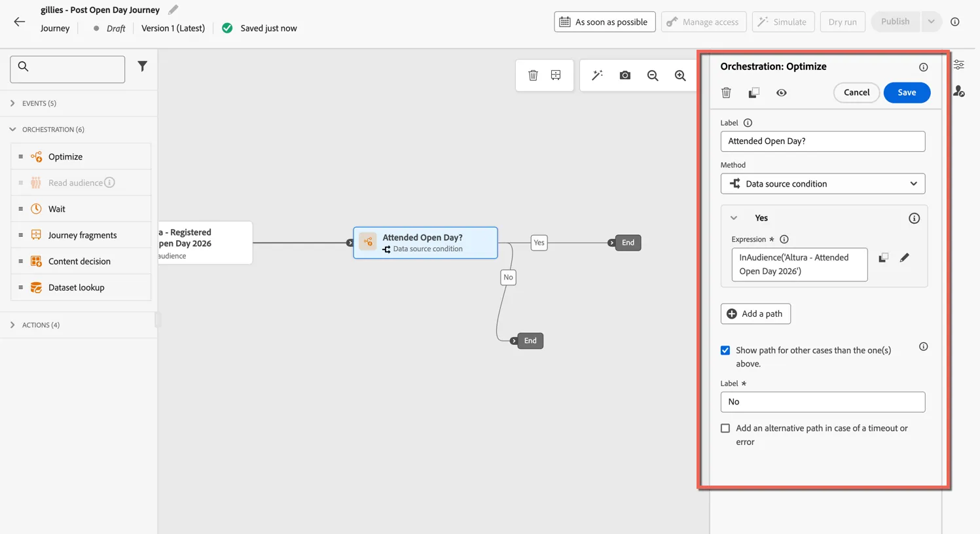Click the Attended Open Day? label field

pyautogui.click(x=822, y=141)
